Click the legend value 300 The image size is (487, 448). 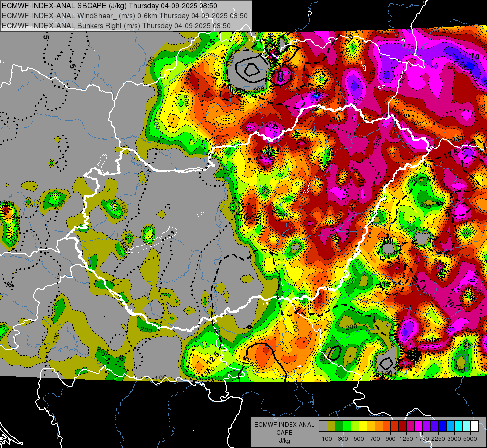coord(343,439)
